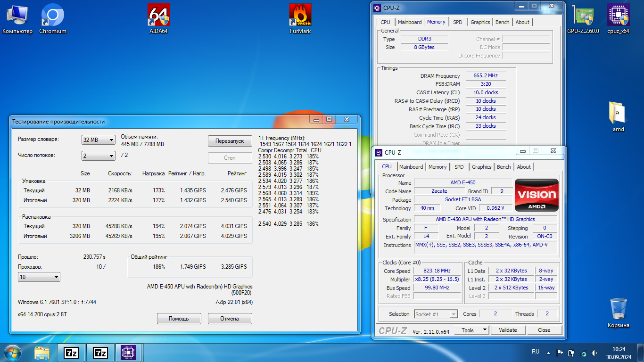Click the Action Center flag tray icon

click(560, 353)
